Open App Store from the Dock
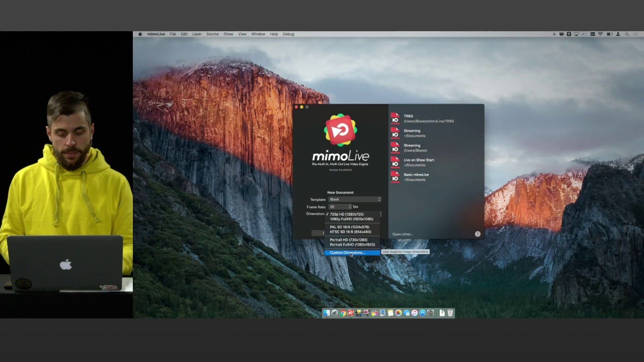The width and height of the screenshot is (644, 362). pyautogui.click(x=422, y=313)
